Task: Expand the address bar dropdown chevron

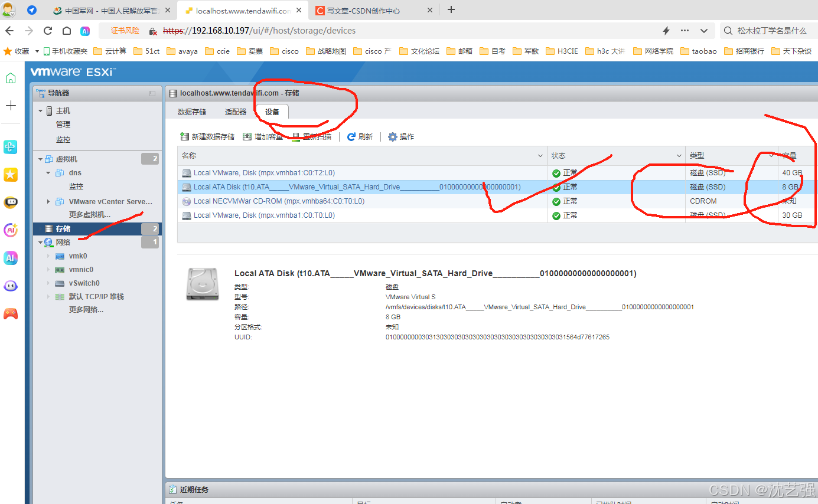Action: [x=703, y=31]
